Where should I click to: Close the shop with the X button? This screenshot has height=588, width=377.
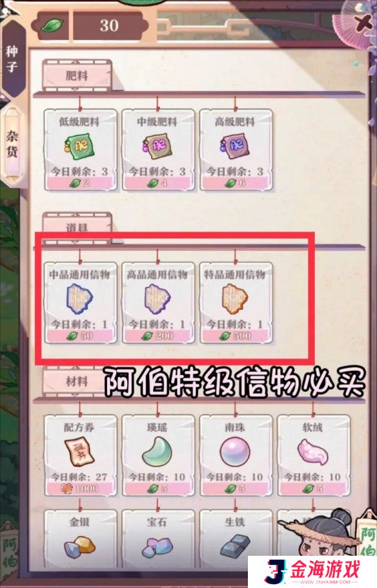363,23
